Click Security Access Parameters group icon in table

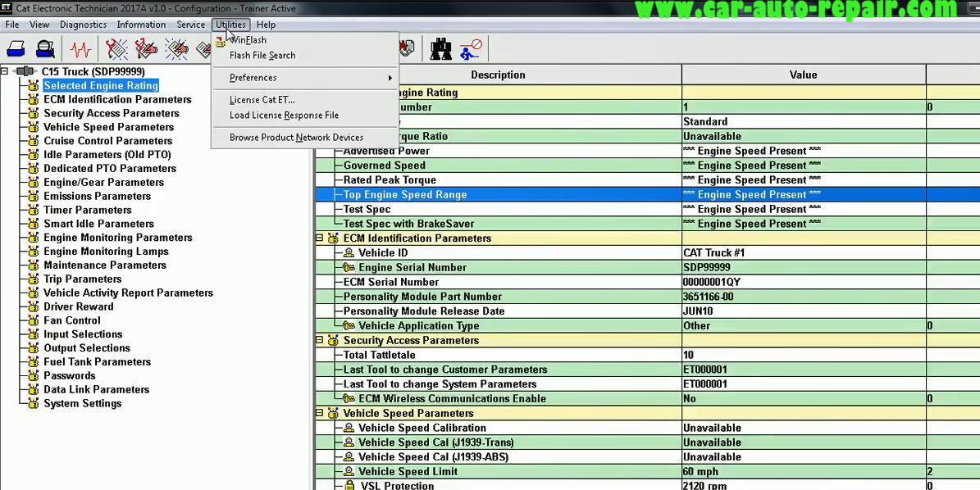333,340
